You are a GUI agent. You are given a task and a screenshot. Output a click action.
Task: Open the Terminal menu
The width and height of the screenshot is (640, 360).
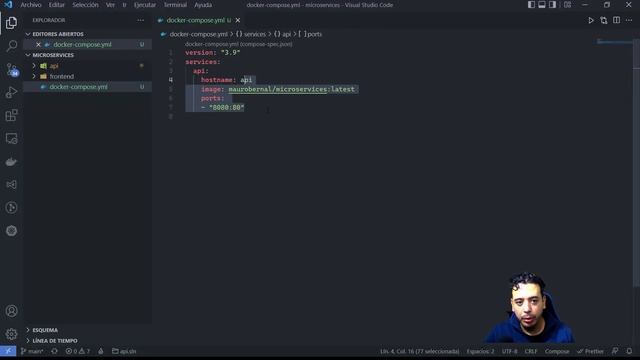click(x=176, y=5)
